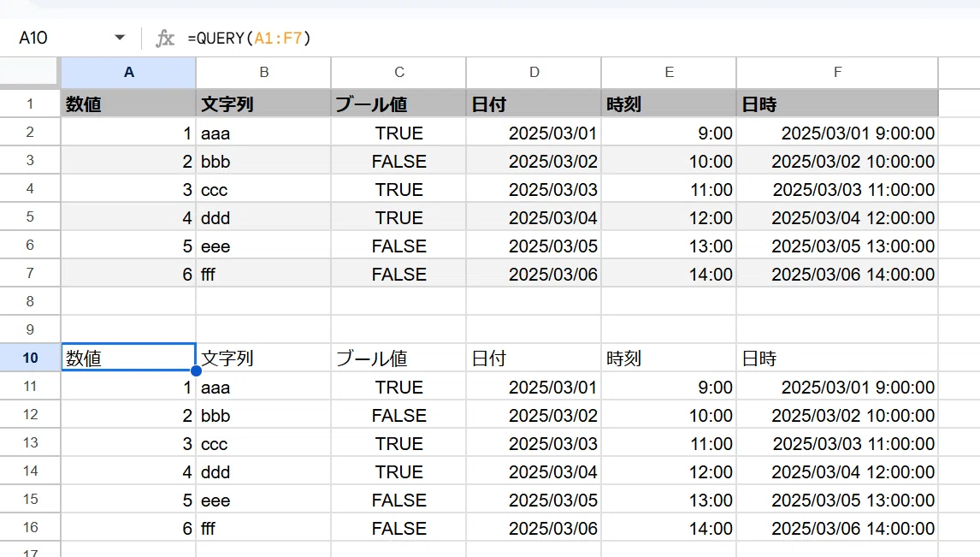Click 2025/03/05 13:00:00 in row 6
The height and width of the screenshot is (557, 980).
tap(837, 245)
